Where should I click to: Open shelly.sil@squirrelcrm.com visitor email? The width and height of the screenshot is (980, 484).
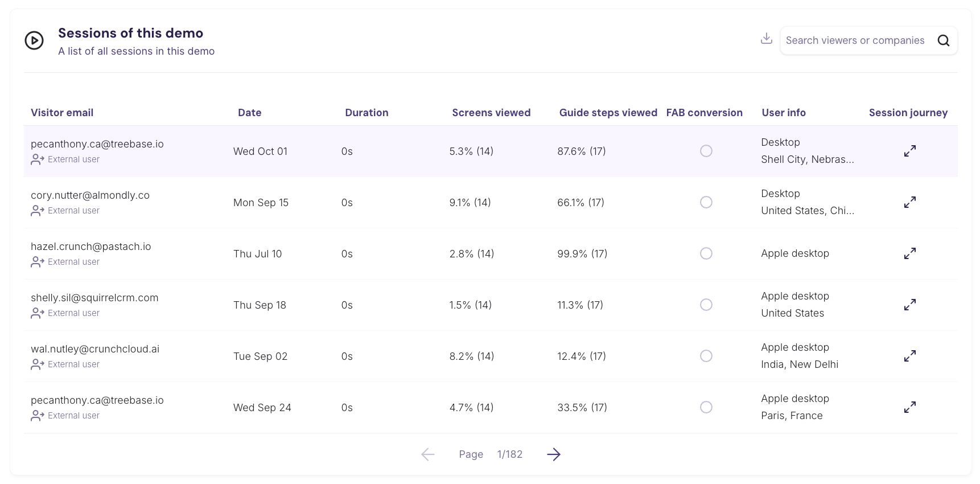[94, 298]
